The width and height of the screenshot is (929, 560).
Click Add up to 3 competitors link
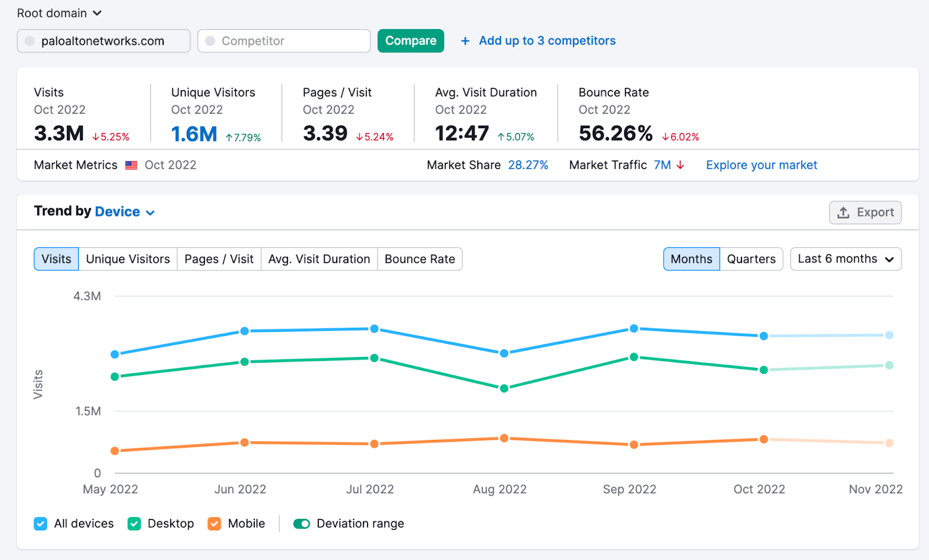pos(547,41)
